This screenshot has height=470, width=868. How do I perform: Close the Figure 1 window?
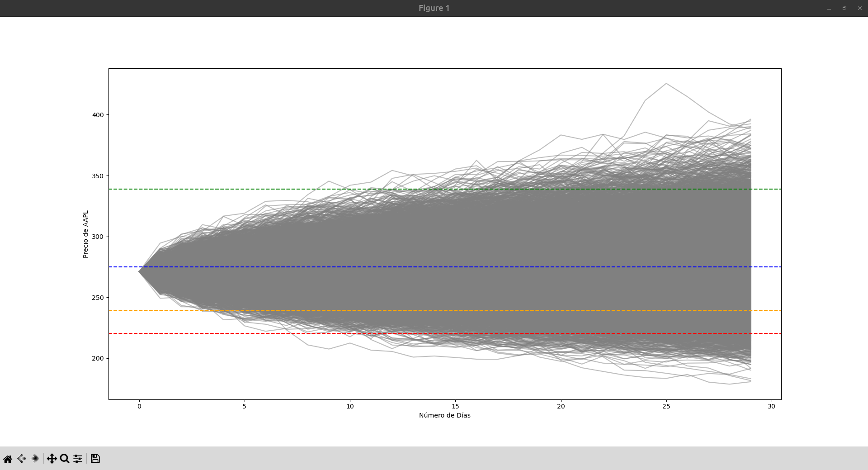859,9
